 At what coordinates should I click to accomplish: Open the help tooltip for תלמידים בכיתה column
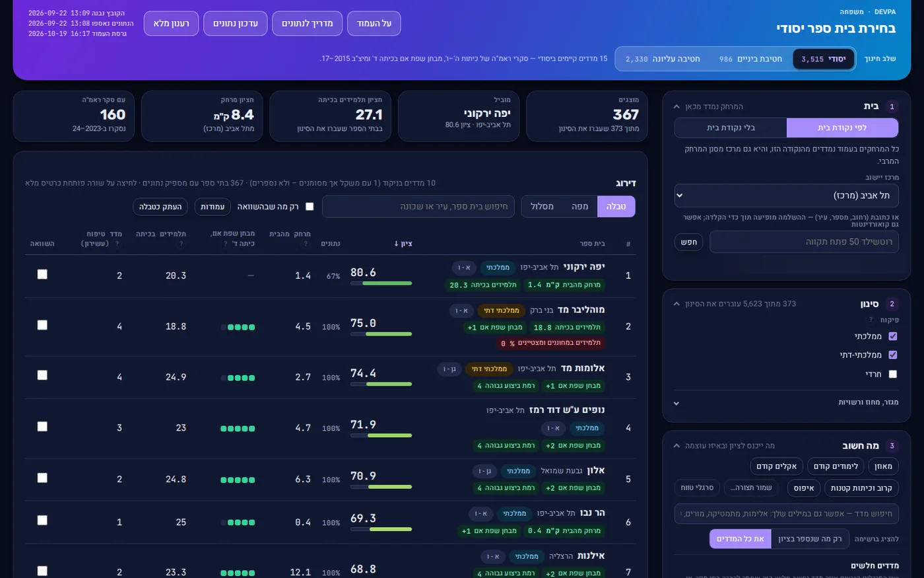181,244
